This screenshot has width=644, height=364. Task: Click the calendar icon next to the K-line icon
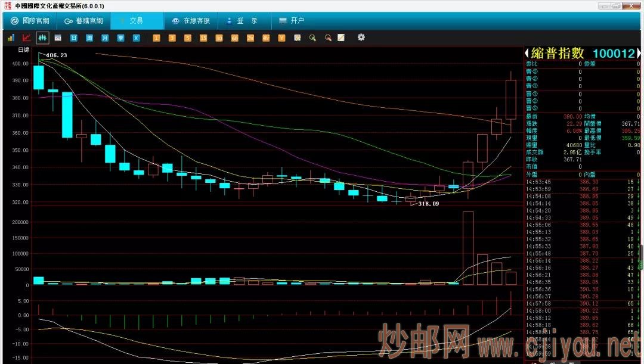pyautogui.click(x=58, y=38)
